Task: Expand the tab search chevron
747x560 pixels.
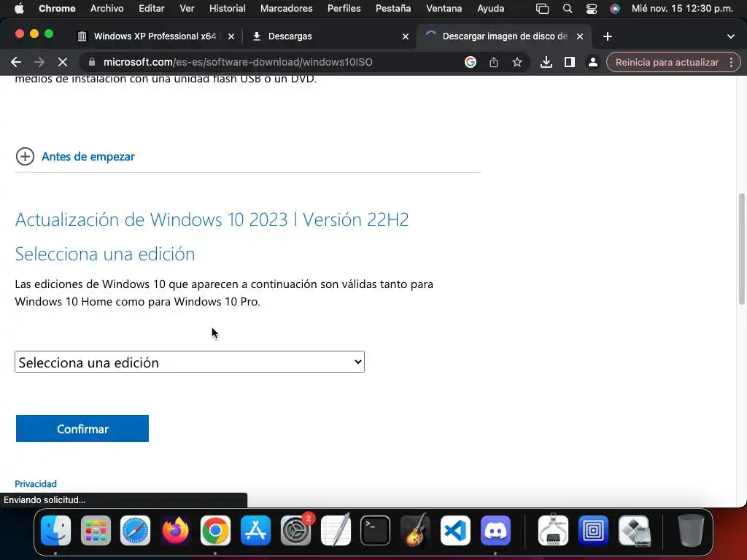Action: click(x=730, y=36)
